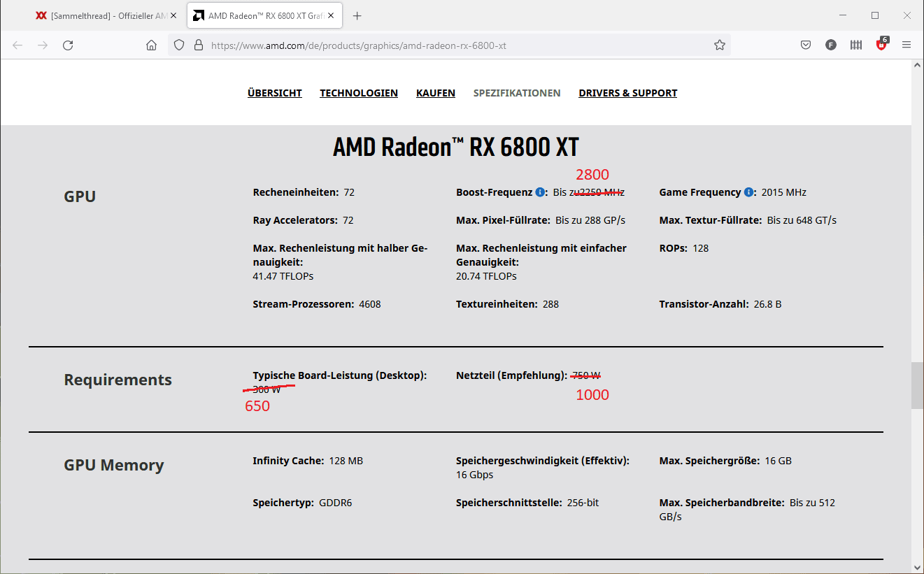
Task: Click the Requirements section heading
Action: [118, 380]
